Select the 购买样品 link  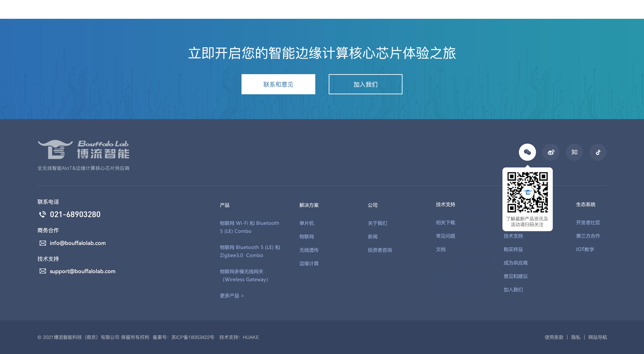pyautogui.click(x=513, y=249)
